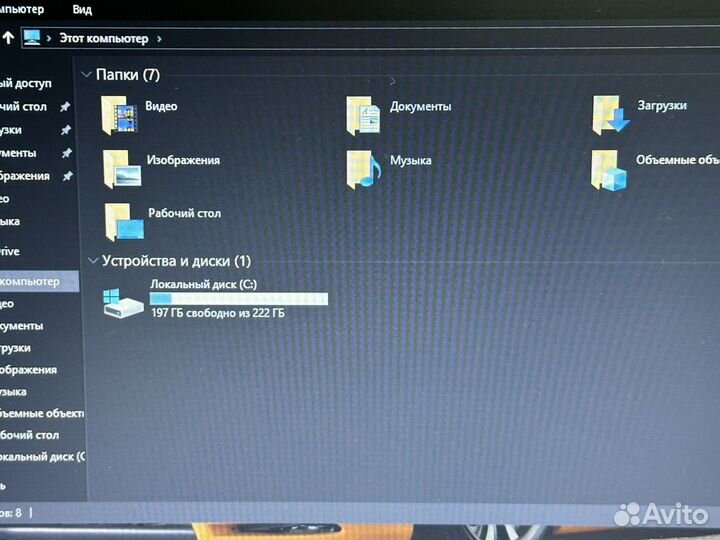Switch to the Вид ribbon tab
The height and width of the screenshot is (540, 720).
pyautogui.click(x=83, y=9)
